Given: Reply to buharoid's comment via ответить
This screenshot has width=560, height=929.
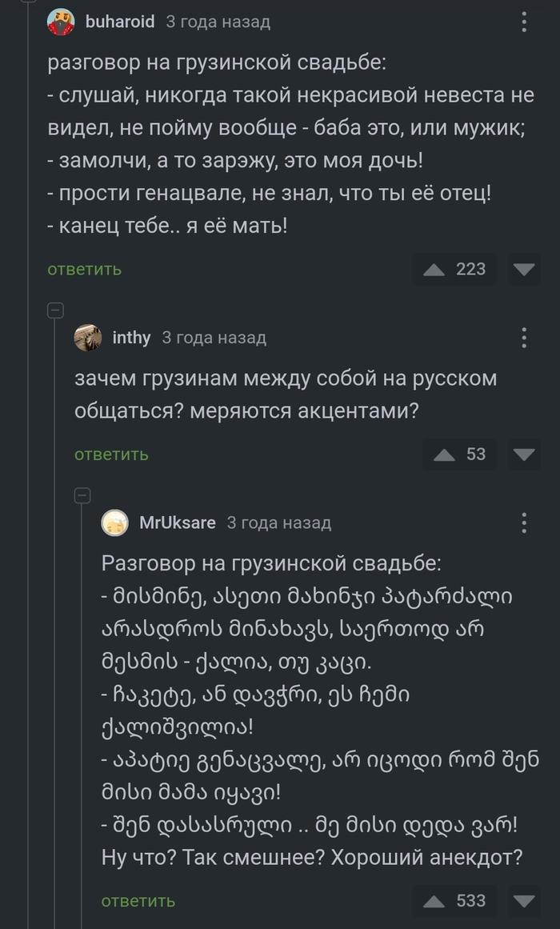Looking at the screenshot, I should coord(85,270).
